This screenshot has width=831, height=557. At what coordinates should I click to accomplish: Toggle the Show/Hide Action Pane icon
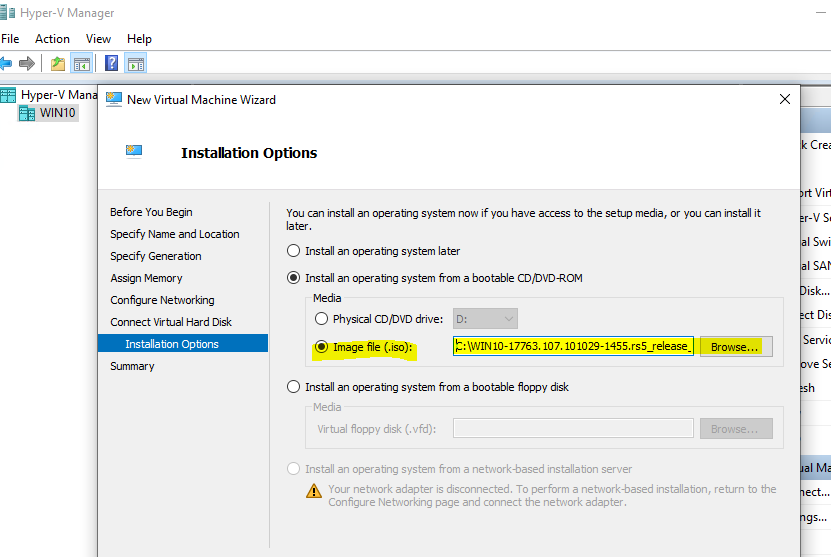[136, 64]
